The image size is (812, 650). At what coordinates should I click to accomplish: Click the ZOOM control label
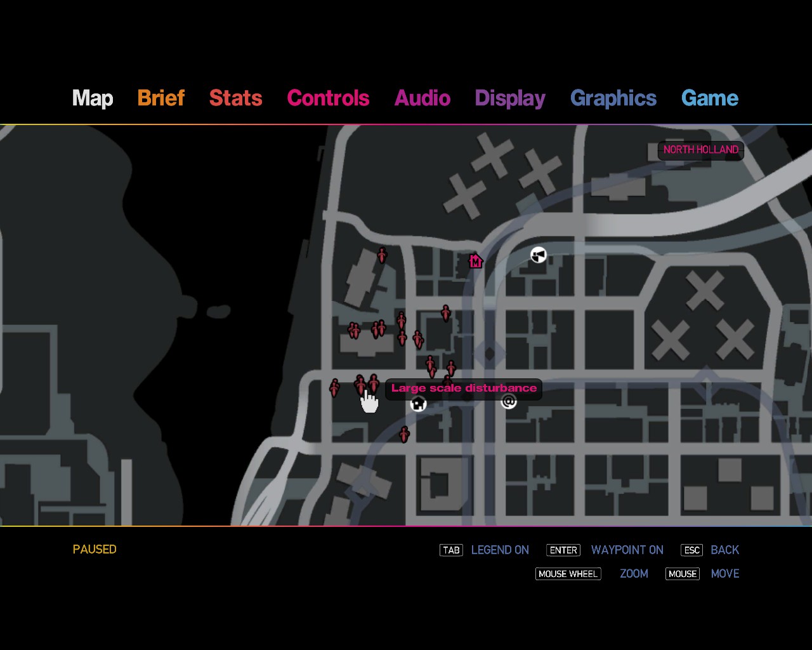(634, 574)
